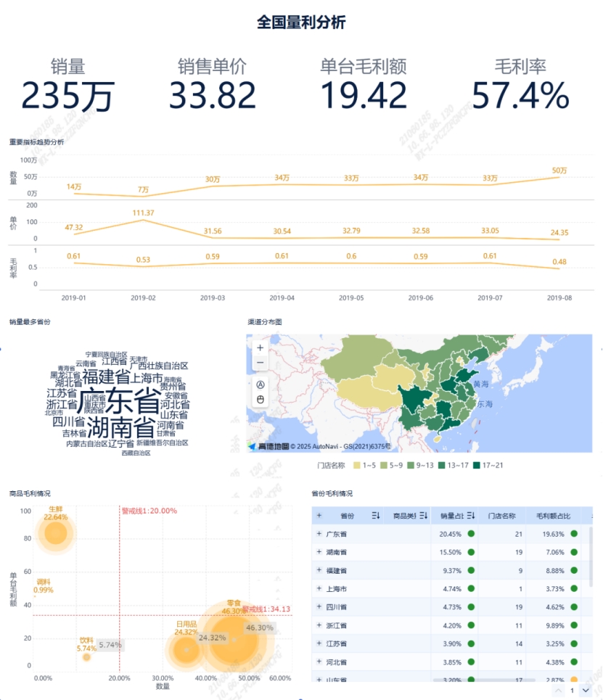Click the 饮料 bubble in scatter chart

pyautogui.click(x=86, y=656)
